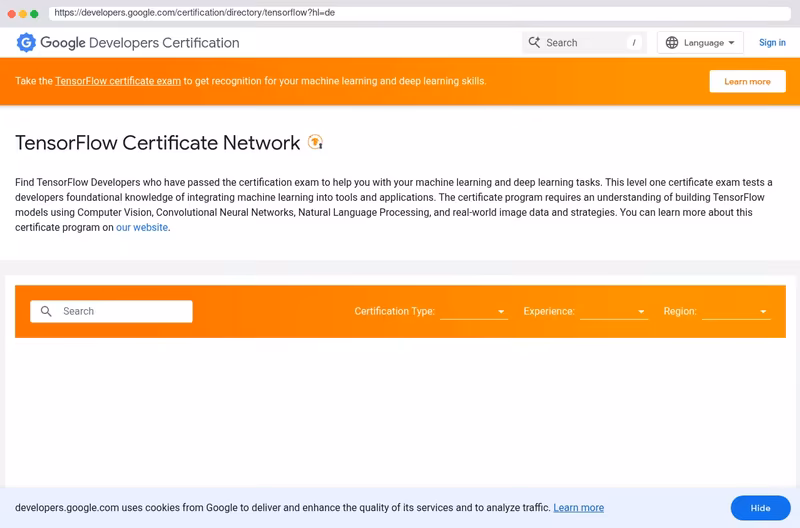Click the magnifier icon in directory search
The height and width of the screenshot is (528, 800).
click(46, 311)
